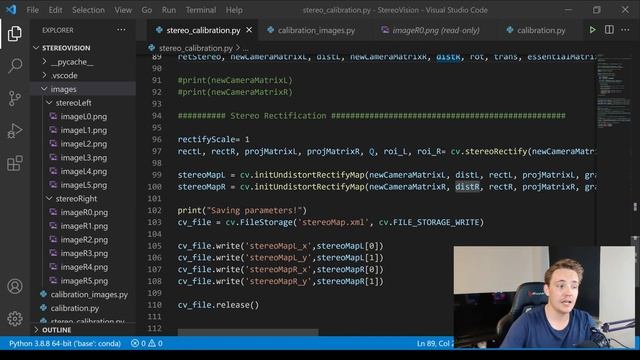
Task: Open imageL1.png in the explorer
Action: coord(84,130)
